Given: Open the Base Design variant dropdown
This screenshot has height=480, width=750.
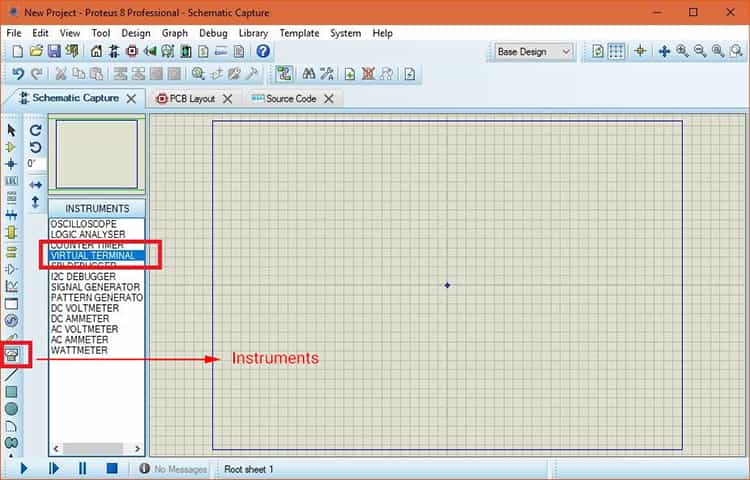Looking at the screenshot, I should click(x=533, y=52).
